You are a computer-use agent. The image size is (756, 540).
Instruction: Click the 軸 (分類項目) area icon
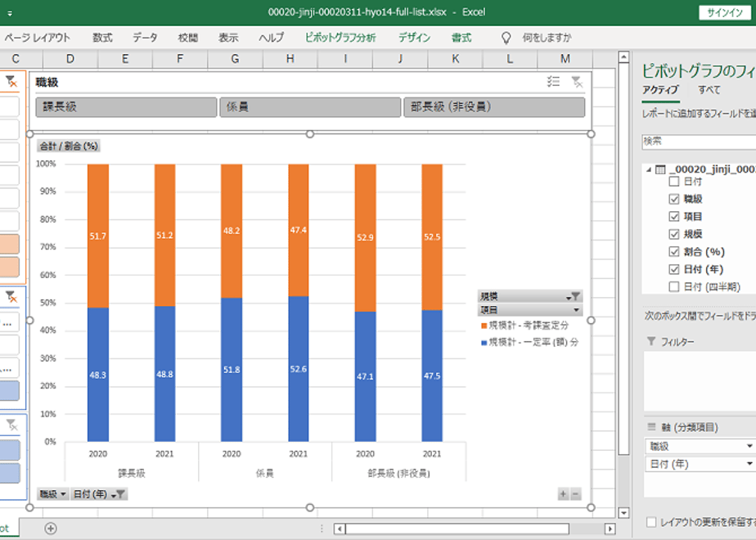651,427
